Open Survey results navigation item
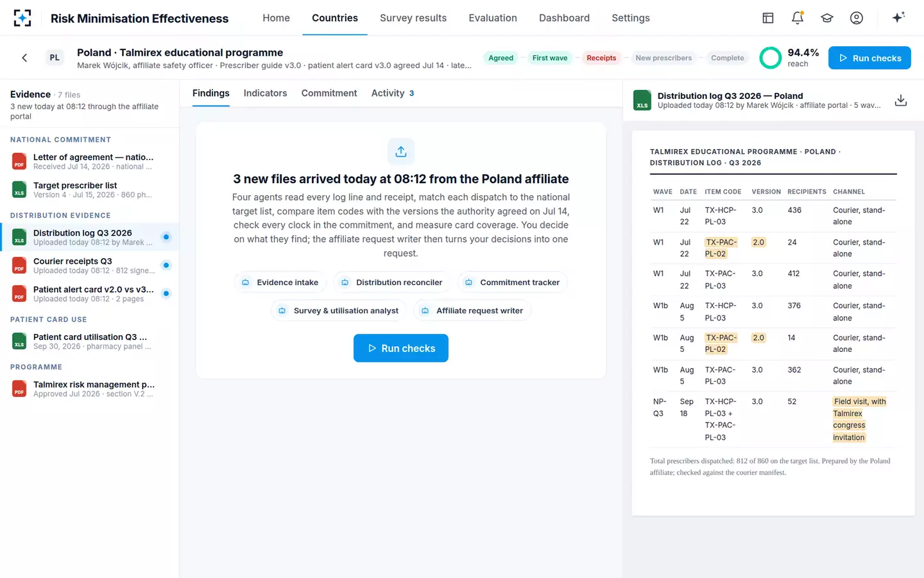 413,18
